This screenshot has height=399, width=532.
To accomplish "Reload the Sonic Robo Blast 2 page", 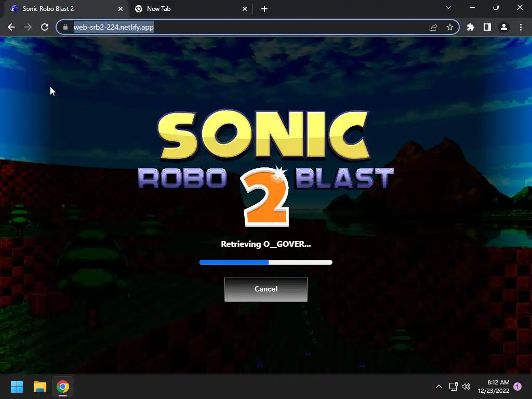I will pyautogui.click(x=45, y=27).
